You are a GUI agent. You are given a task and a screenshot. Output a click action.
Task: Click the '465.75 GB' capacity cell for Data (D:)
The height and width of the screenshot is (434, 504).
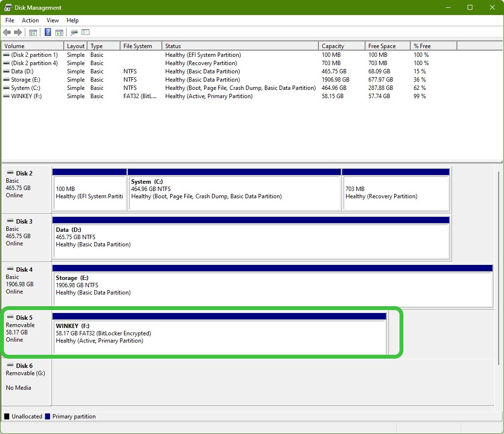tap(334, 71)
